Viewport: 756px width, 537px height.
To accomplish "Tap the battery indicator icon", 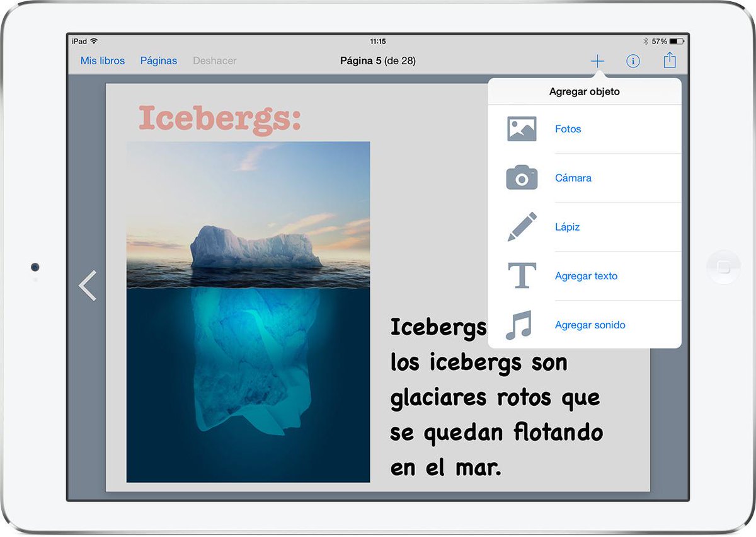I will coord(676,42).
